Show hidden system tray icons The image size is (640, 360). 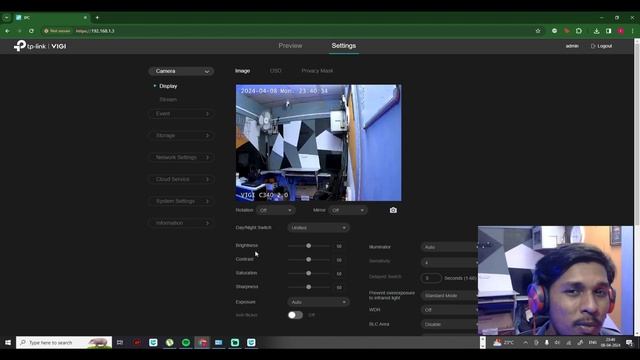coord(525,342)
